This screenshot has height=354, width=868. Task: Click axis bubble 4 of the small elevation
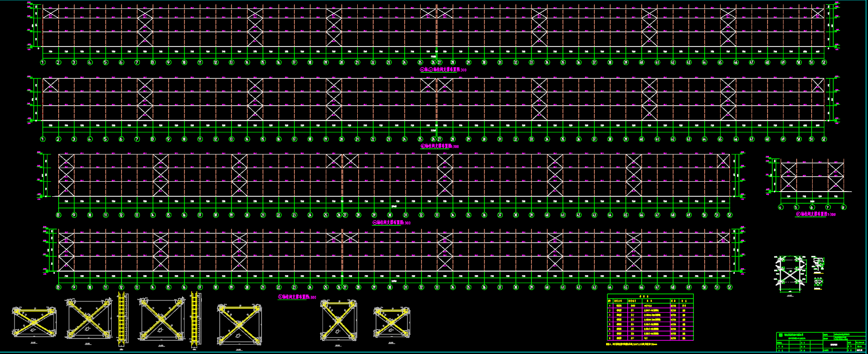781,207
